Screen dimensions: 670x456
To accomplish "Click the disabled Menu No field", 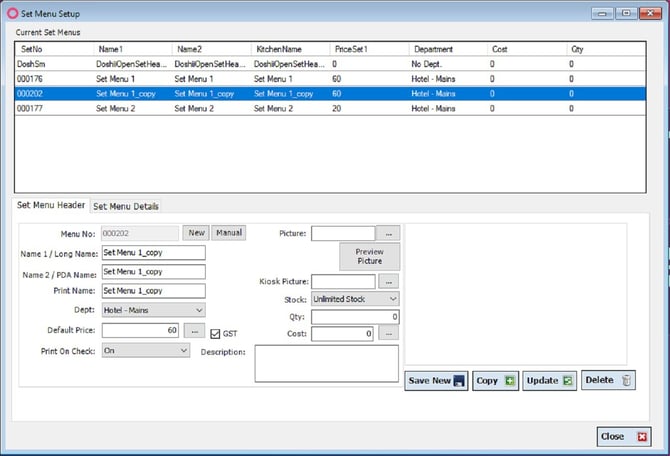I will [x=140, y=233].
